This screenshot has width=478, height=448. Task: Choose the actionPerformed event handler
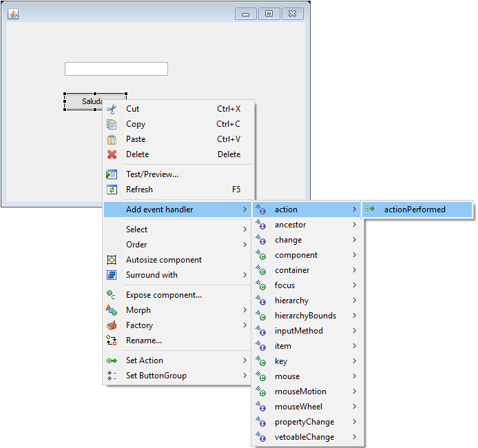[x=415, y=210]
